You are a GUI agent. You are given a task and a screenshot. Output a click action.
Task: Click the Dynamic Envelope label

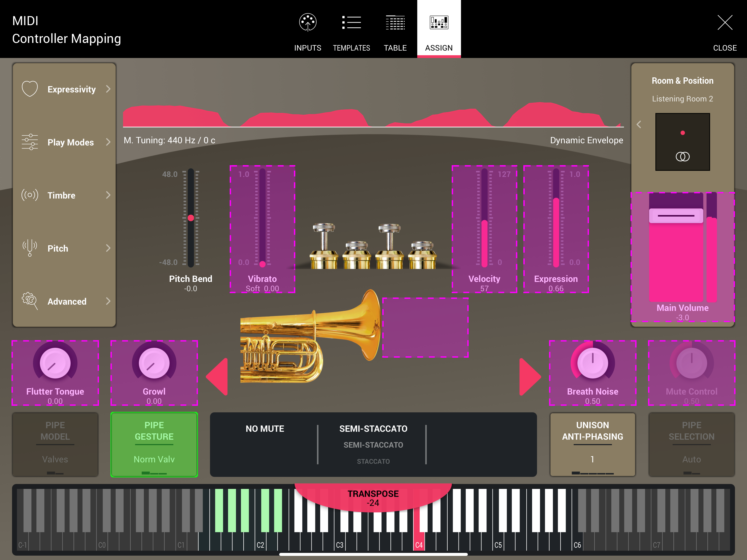coord(586,140)
